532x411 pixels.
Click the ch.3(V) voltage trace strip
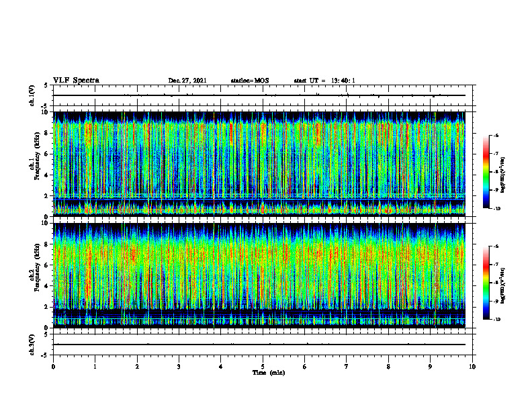[x=263, y=345]
